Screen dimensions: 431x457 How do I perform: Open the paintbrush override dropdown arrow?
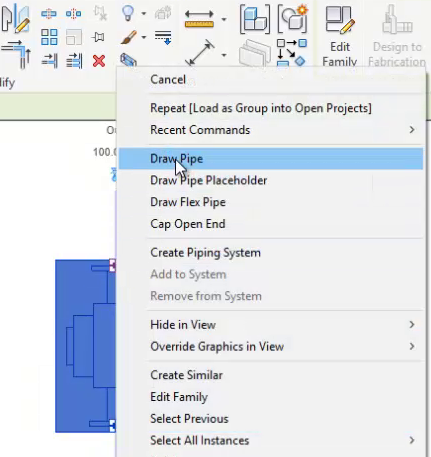tap(144, 37)
